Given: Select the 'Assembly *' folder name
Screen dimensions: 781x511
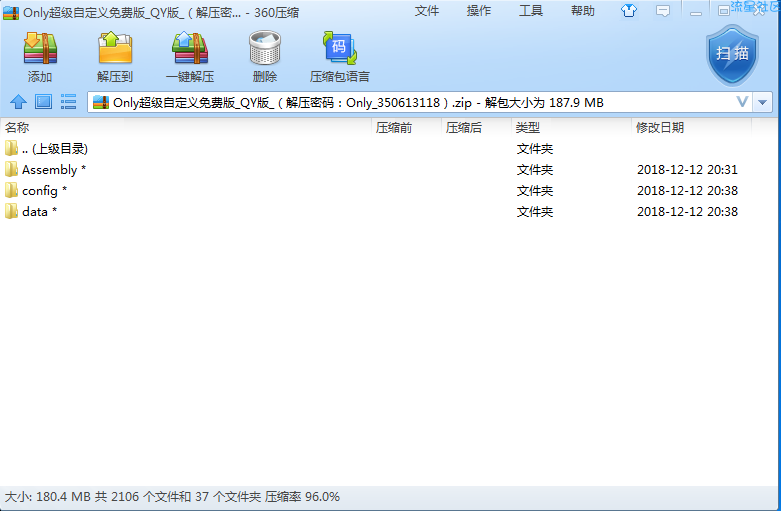Looking at the screenshot, I should pos(54,170).
